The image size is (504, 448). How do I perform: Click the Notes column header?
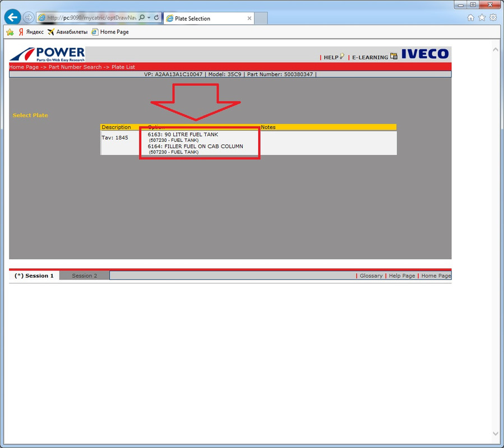(x=268, y=127)
